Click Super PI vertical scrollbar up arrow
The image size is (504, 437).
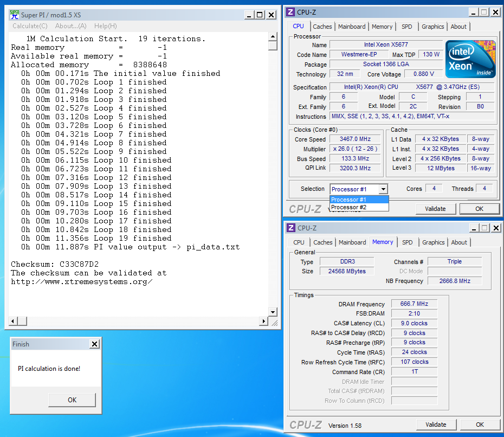point(273,36)
